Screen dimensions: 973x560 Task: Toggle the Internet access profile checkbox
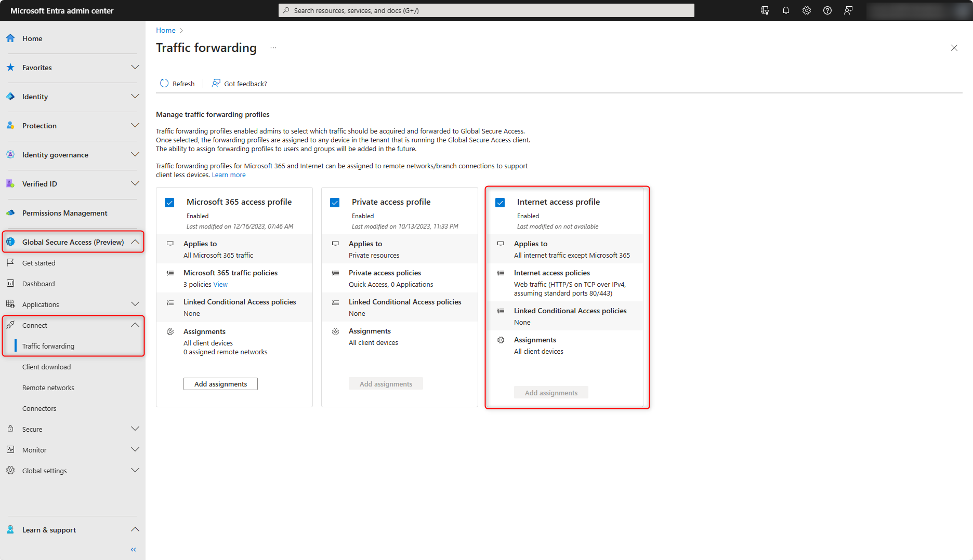tap(500, 202)
